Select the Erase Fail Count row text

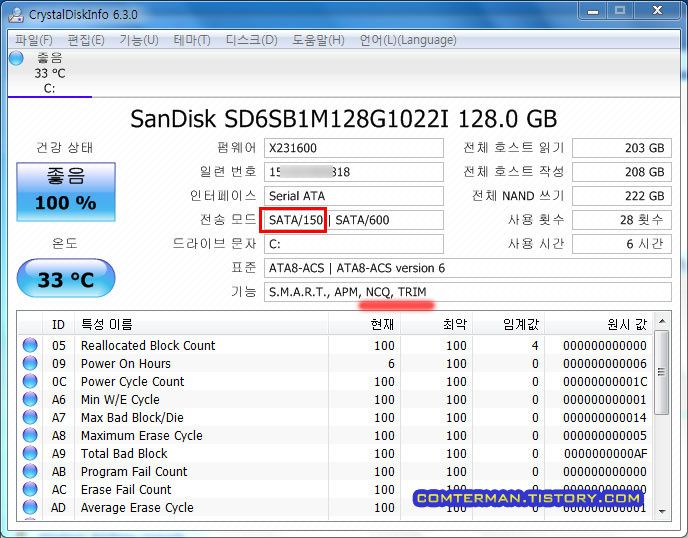click(x=126, y=490)
